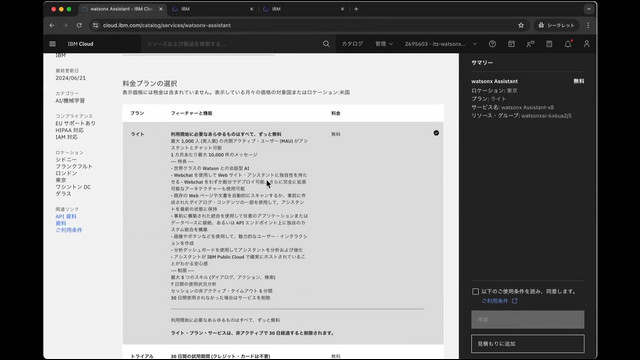Open the API 資料 link in sidebar
Screen dimensions: 640x360
tap(66, 216)
